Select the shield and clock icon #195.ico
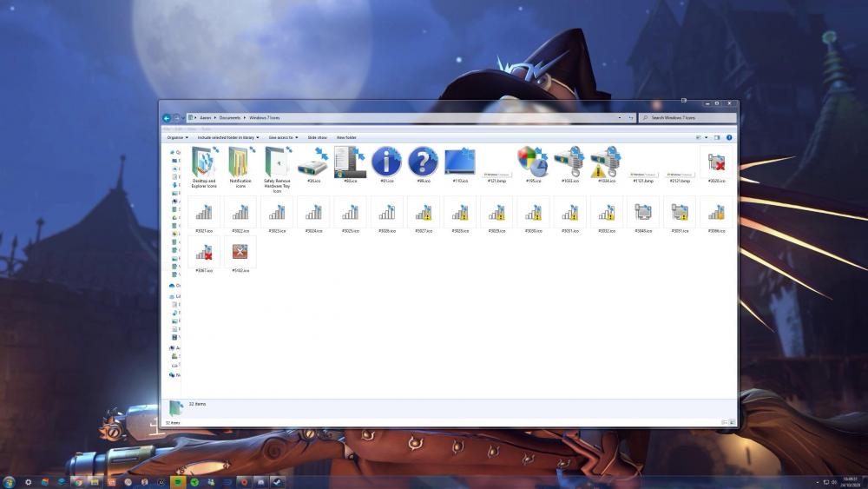 (532, 162)
